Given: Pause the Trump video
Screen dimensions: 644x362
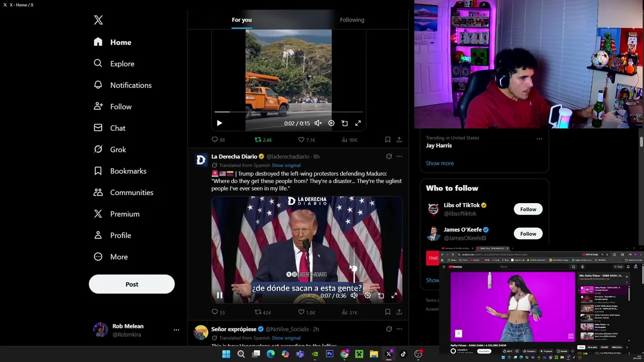Looking at the screenshot, I should pos(219,296).
